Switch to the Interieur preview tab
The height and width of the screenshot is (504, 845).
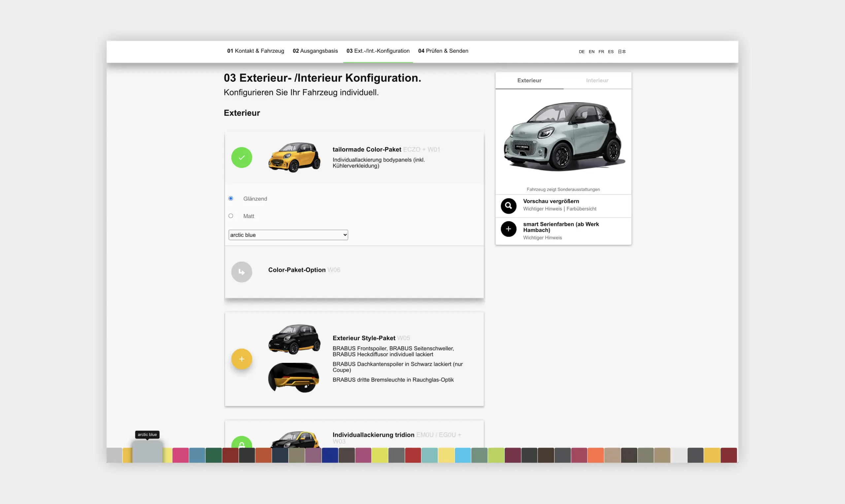[597, 80]
